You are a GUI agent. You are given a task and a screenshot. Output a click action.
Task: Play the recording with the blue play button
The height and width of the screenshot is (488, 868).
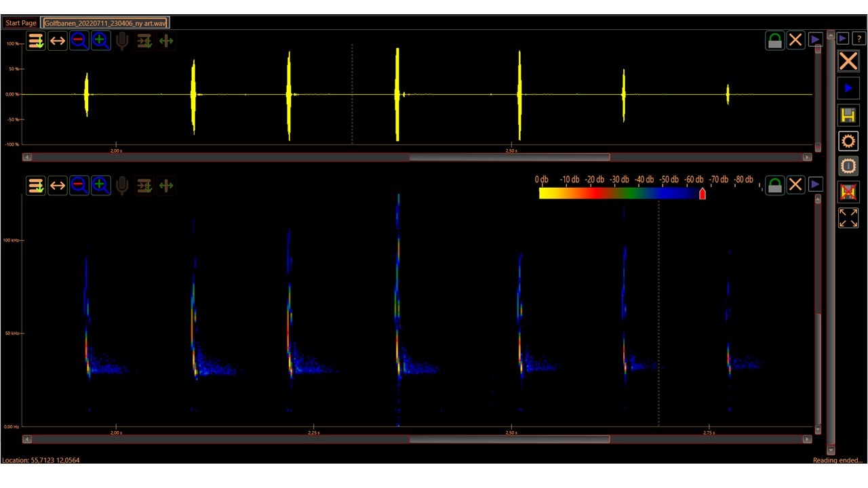[848, 88]
